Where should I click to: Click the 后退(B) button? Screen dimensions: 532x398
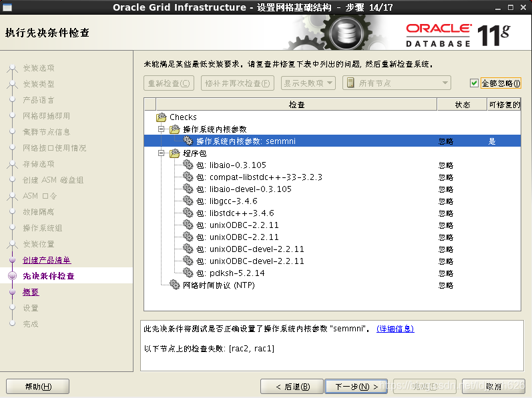tap(292, 387)
